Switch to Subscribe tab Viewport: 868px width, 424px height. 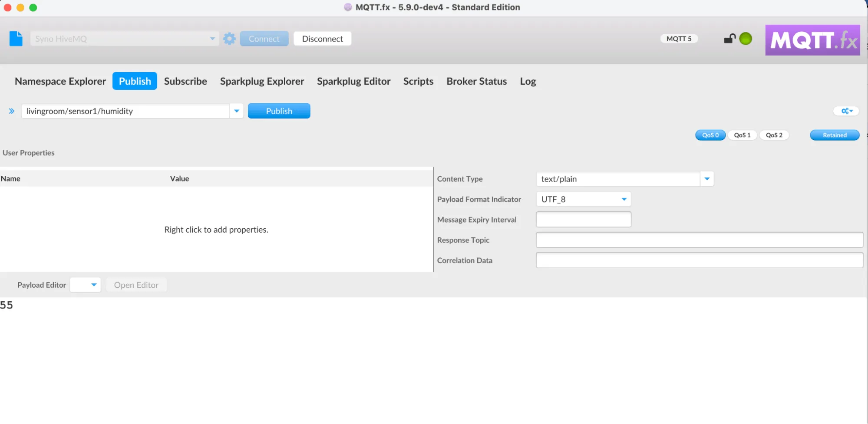coord(185,81)
